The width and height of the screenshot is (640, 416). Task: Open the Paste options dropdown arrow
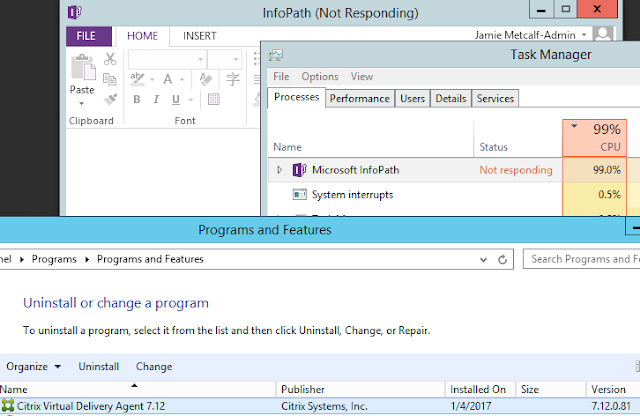click(x=82, y=104)
